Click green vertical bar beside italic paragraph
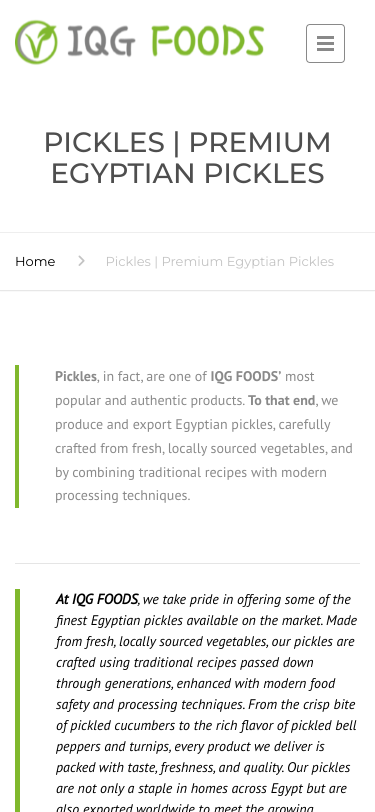Image resolution: width=375 pixels, height=812 pixels. pyautogui.click(x=17, y=700)
